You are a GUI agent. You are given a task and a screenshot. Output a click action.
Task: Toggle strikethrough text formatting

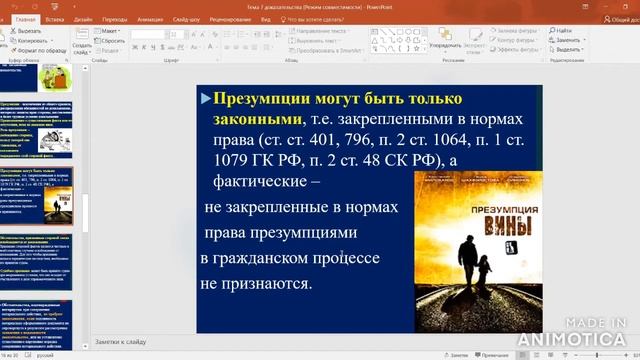(x=171, y=47)
